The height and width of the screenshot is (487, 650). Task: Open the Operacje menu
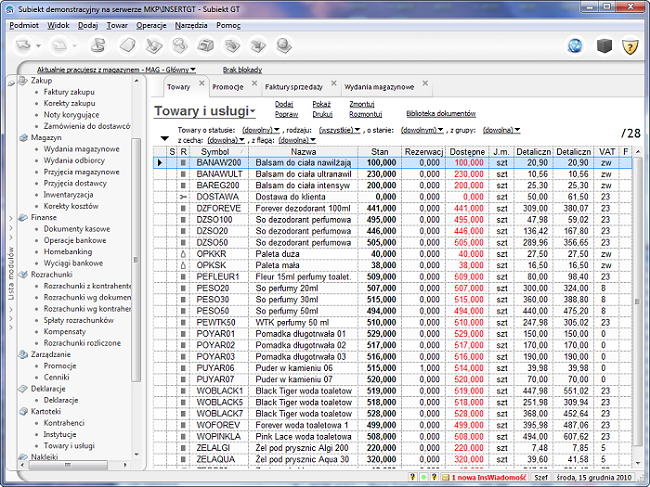click(x=151, y=23)
